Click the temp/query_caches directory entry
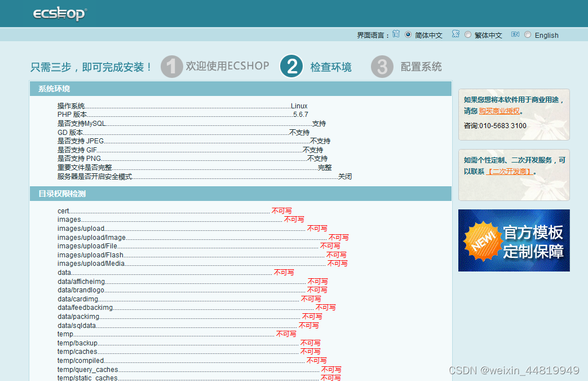Viewport: 588px width, 381px height. pos(199,370)
